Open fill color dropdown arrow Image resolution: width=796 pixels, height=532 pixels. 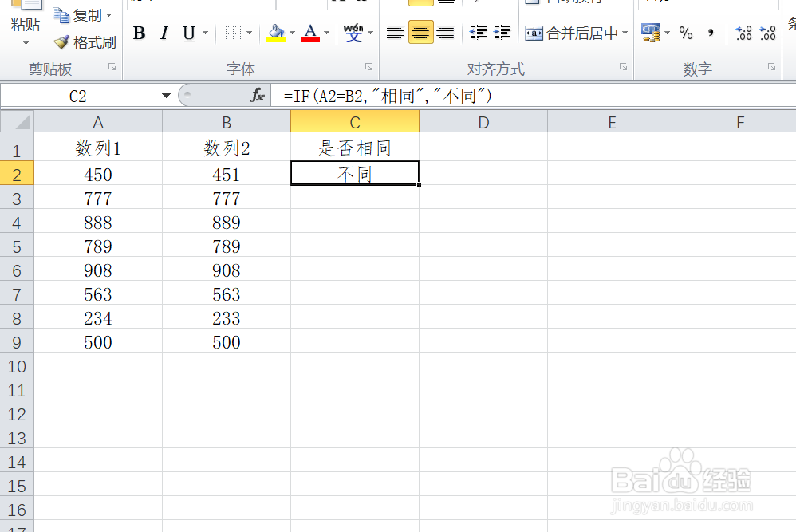click(293, 33)
